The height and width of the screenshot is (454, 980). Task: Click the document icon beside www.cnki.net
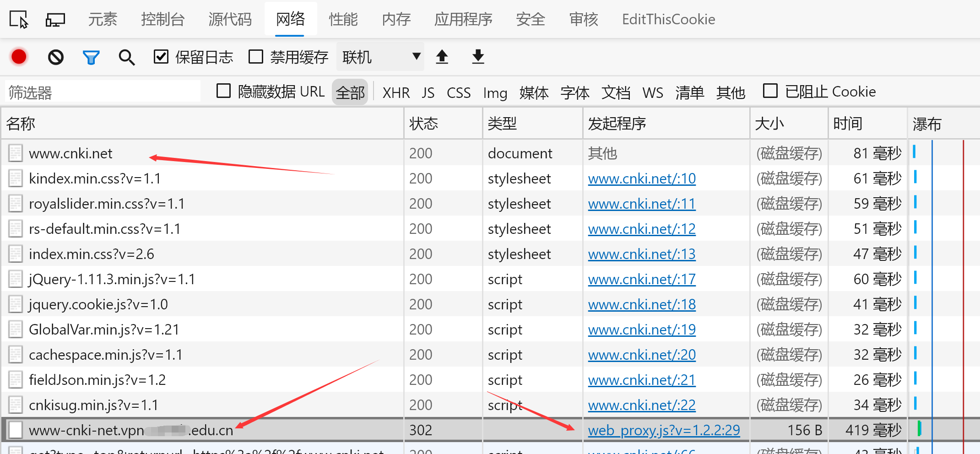pos(16,153)
